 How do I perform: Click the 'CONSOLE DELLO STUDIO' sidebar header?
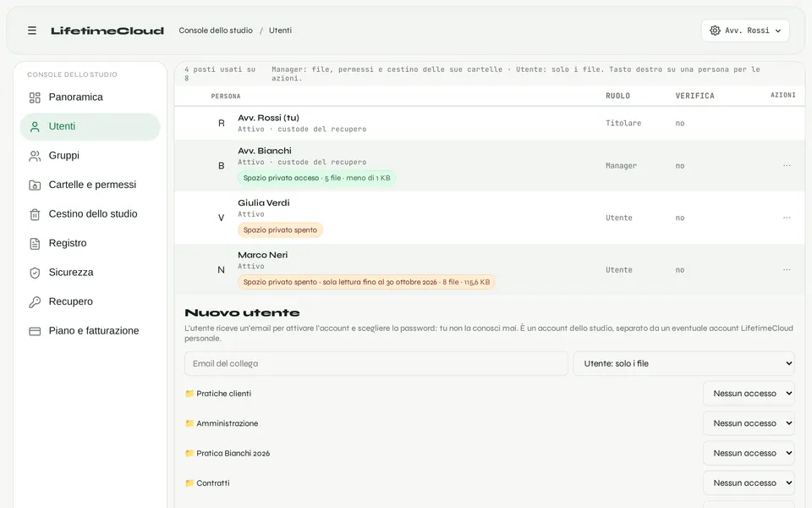point(72,75)
